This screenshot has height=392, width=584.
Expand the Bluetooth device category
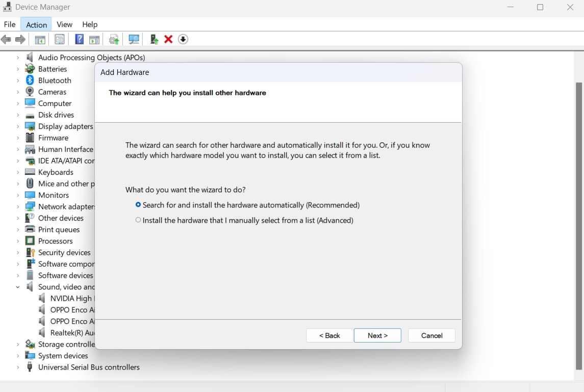[x=17, y=80]
